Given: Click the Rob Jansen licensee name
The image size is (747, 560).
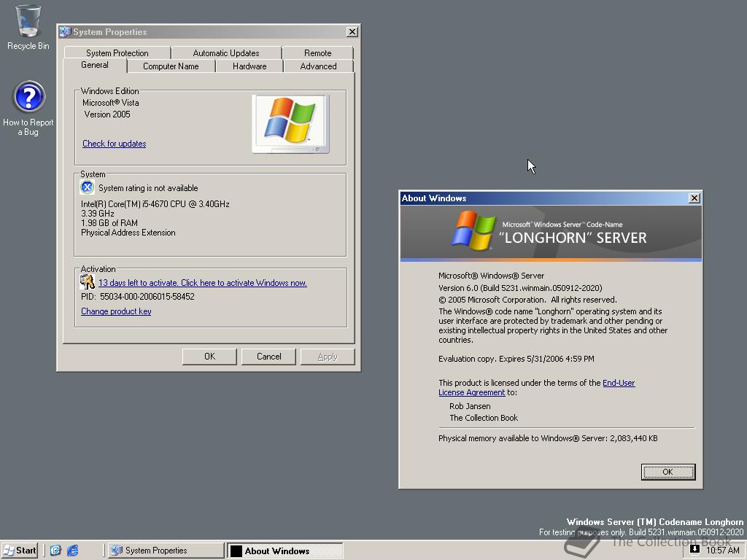Looking at the screenshot, I should click(470, 406).
